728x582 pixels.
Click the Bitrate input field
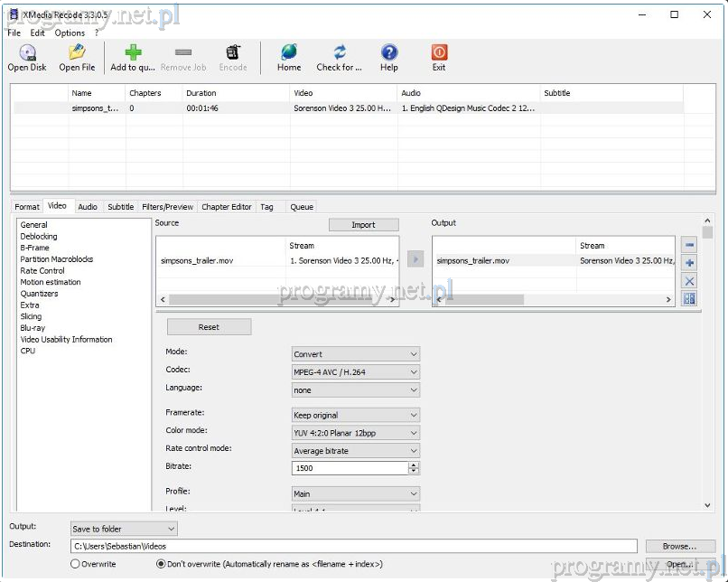click(x=350, y=468)
